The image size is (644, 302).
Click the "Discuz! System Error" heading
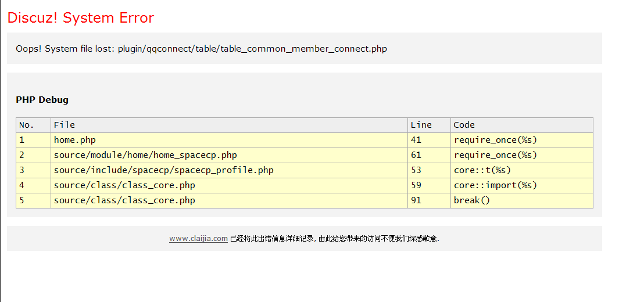click(81, 18)
